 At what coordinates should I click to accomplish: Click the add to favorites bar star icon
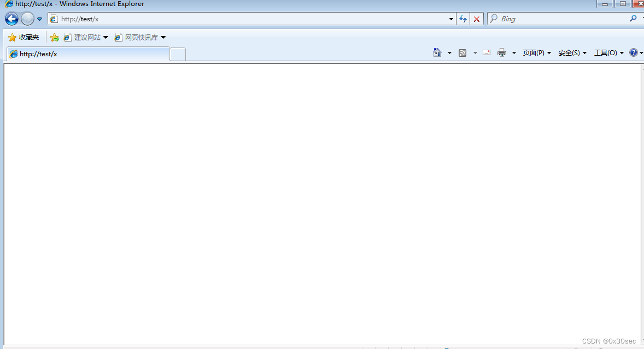55,37
